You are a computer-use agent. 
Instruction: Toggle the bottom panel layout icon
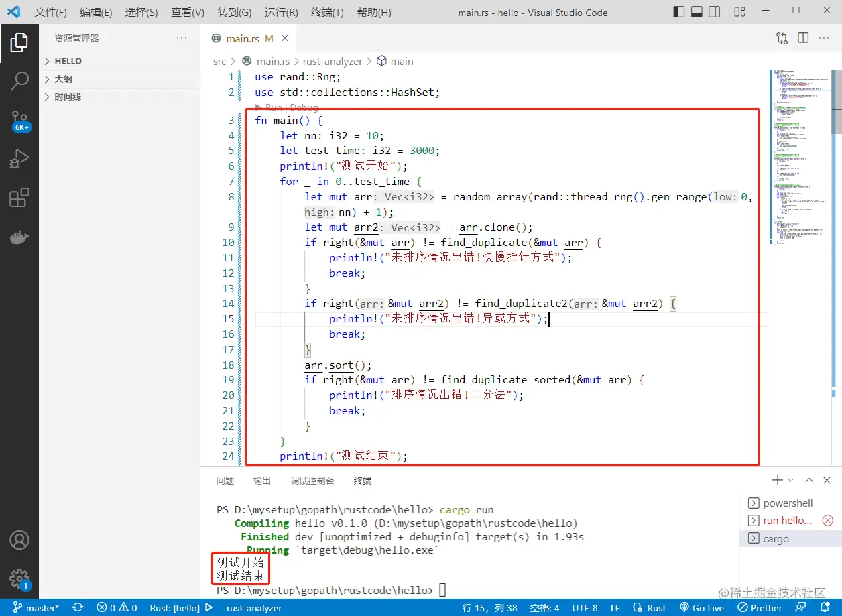(x=697, y=12)
